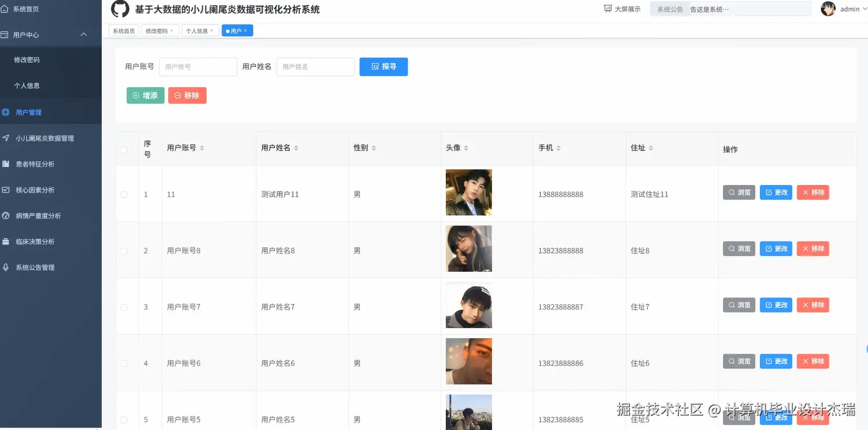
Task: Collapse the 用户中心 menu chevron
Action: click(84, 34)
